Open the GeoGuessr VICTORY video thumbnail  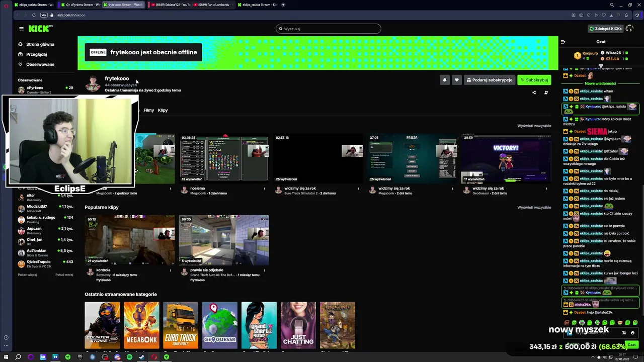point(506,157)
